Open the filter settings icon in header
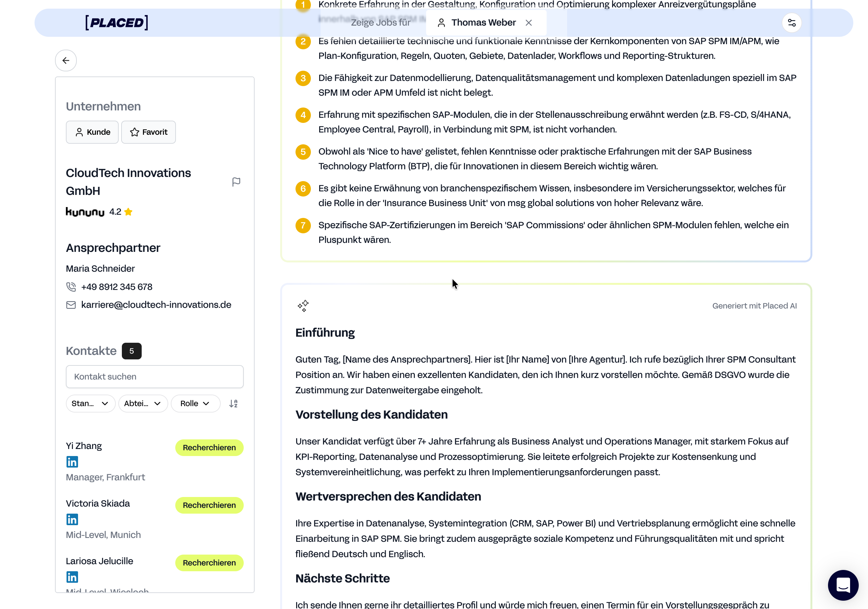The height and width of the screenshot is (609, 868). tap(791, 23)
